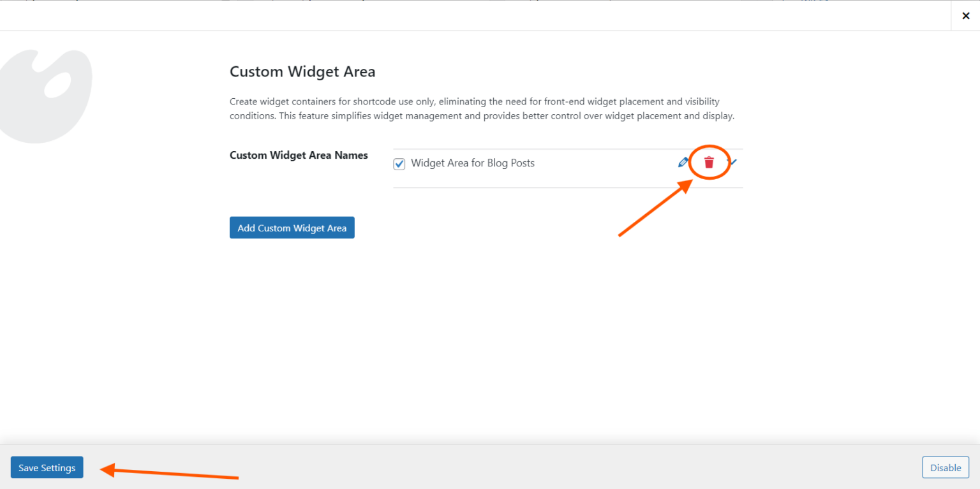Confirm widget area name with checkmark icon
Screen dimensions: 980x489
(733, 162)
